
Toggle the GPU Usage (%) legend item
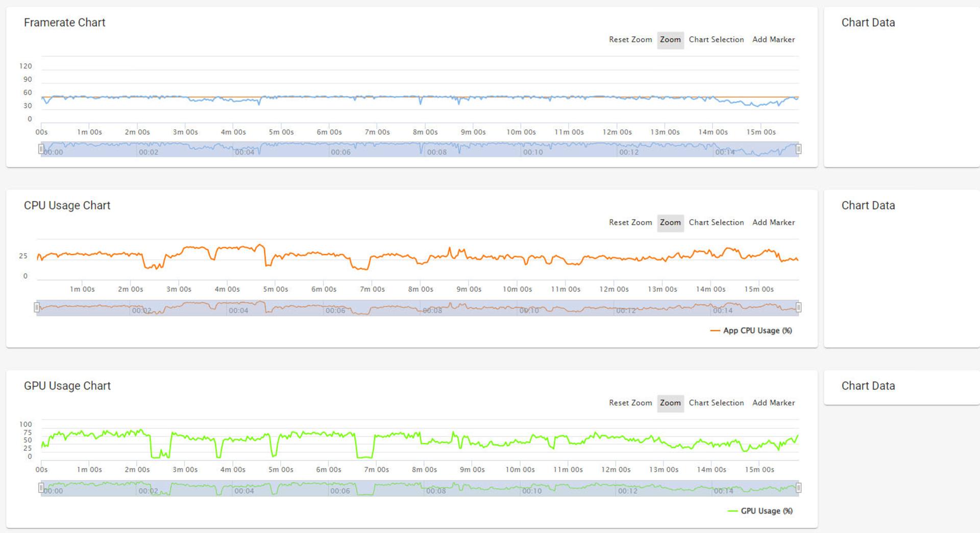760,511
